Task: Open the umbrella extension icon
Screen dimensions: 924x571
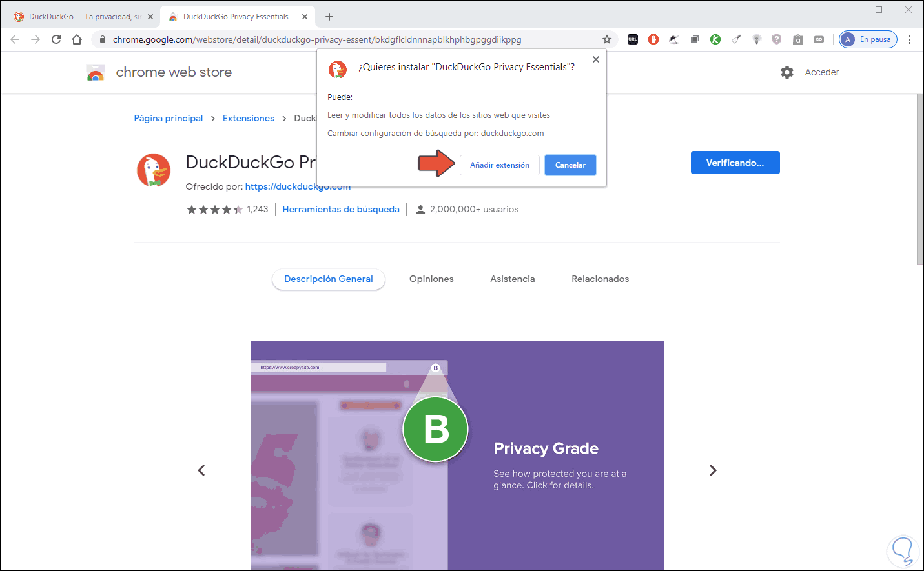Action: 674,39
